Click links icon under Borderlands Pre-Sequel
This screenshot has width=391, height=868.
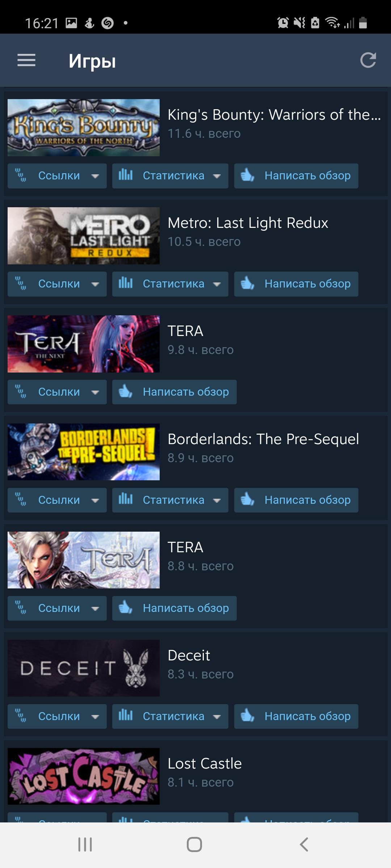pyautogui.click(x=21, y=500)
